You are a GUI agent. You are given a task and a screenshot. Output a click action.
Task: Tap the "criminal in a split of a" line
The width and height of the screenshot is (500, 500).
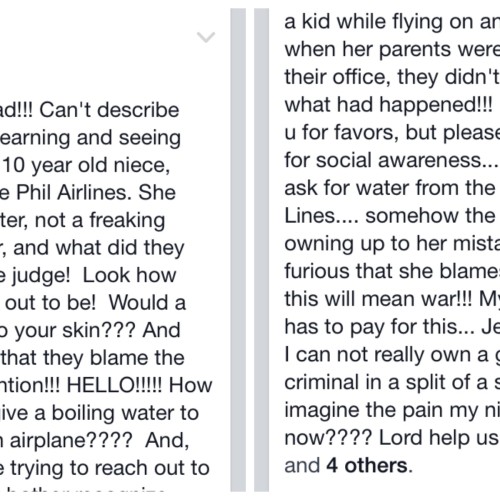coord(392,382)
